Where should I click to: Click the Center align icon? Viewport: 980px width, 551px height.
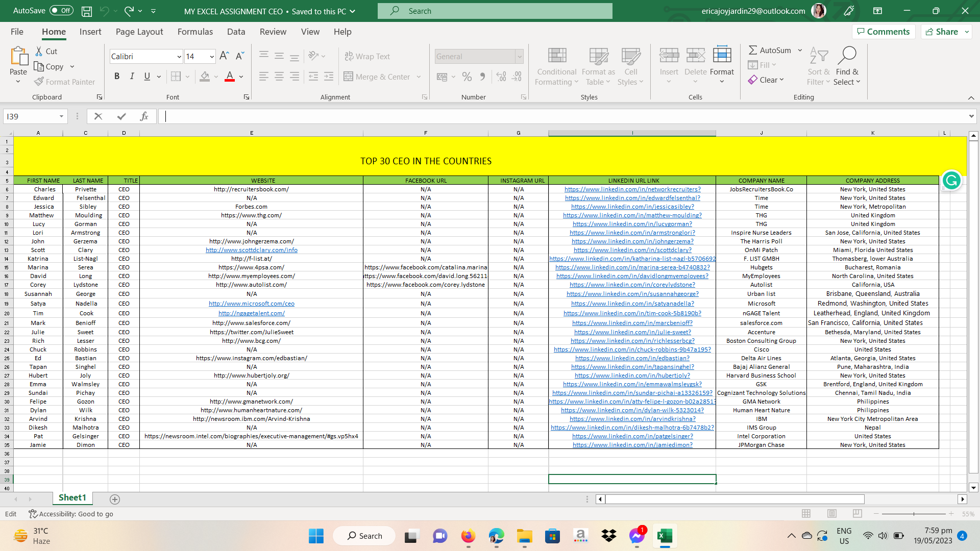(x=279, y=77)
